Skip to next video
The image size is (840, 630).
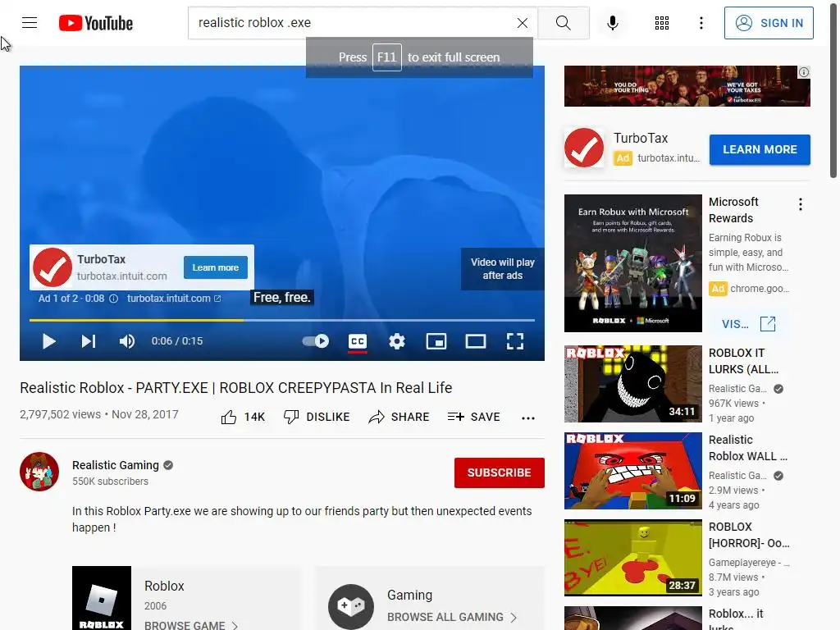(89, 341)
